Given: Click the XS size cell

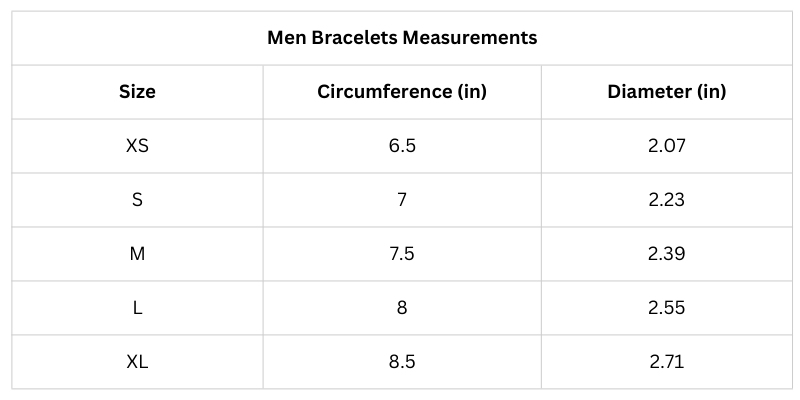Looking at the screenshot, I should click(x=137, y=146).
